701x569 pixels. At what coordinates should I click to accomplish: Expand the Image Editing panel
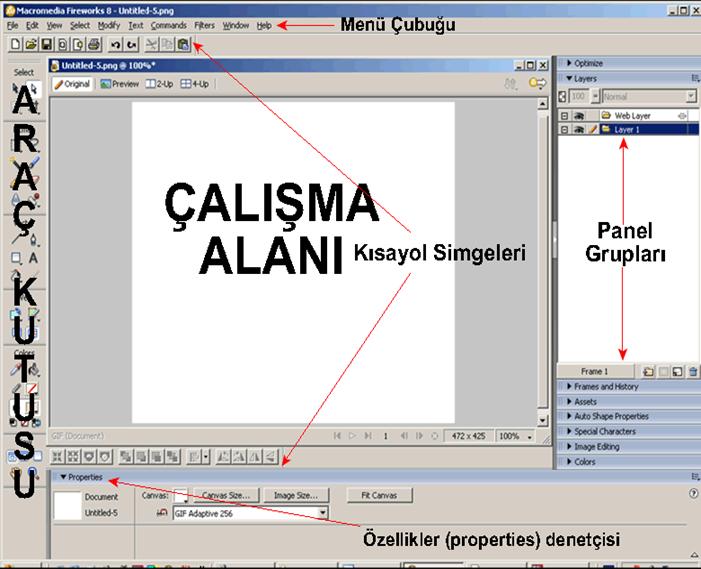click(x=569, y=447)
